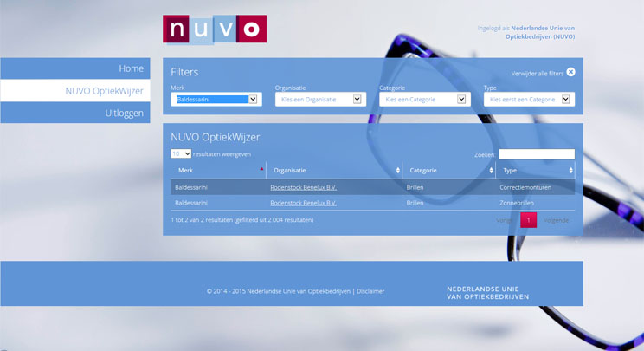Click the Volgende pagination button
This screenshot has height=351, width=644.
pyautogui.click(x=556, y=220)
